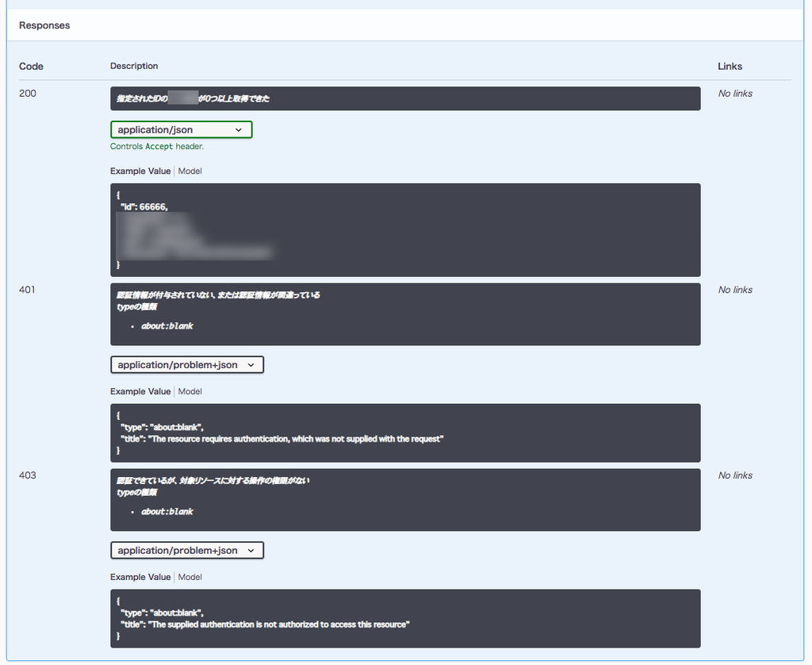Open the 200 response application/json media type dropdown
Viewport: 812px width, 665px height.
tap(182, 129)
